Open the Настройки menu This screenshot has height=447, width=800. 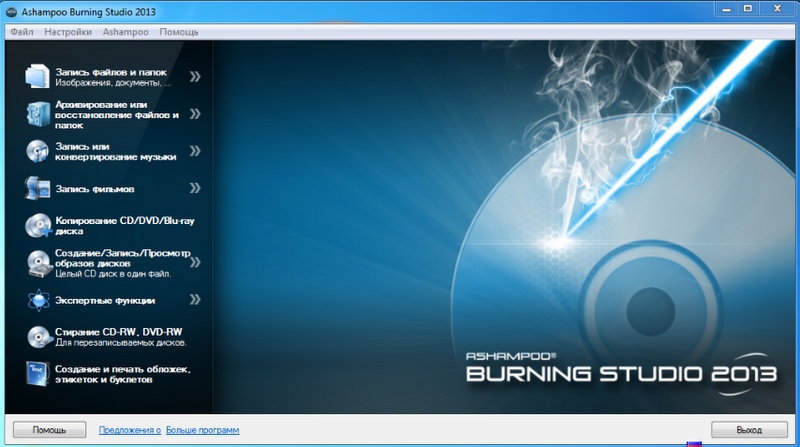coord(68,32)
